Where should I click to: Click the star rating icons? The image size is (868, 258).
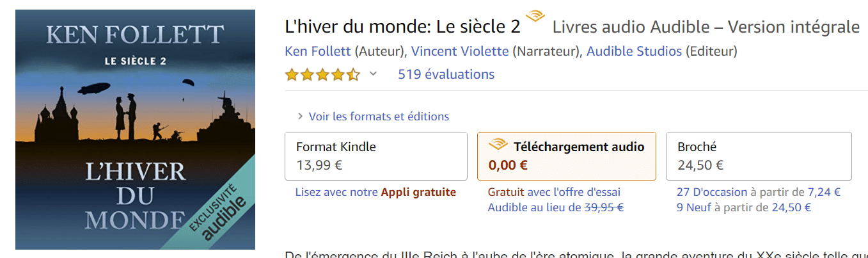click(322, 74)
